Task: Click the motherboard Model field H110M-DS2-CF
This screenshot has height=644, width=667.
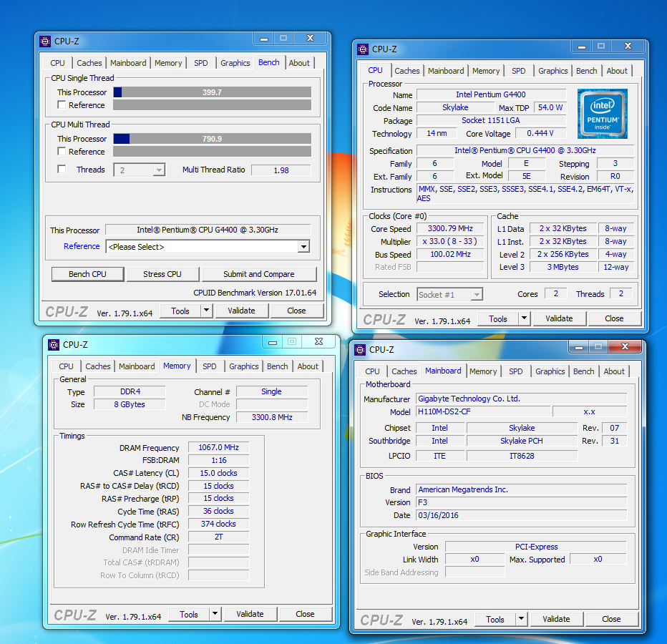Action: pyautogui.click(x=483, y=411)
